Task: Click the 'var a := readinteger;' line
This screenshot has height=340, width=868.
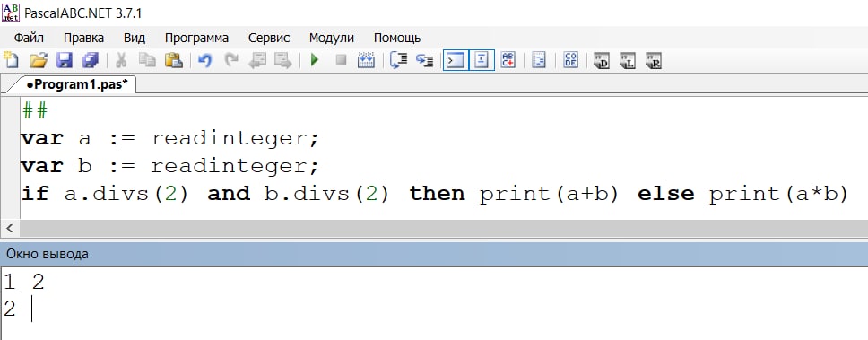Action: pos(170,138)
